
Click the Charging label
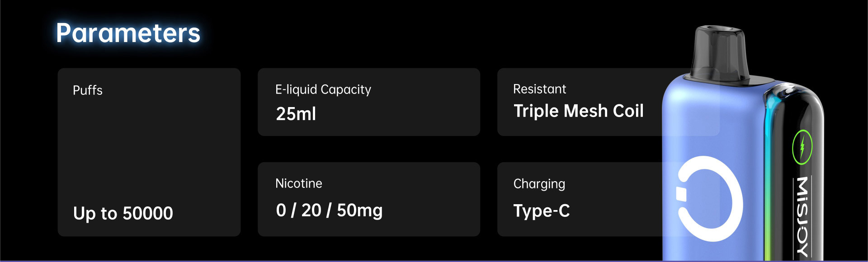coord(539,184)
